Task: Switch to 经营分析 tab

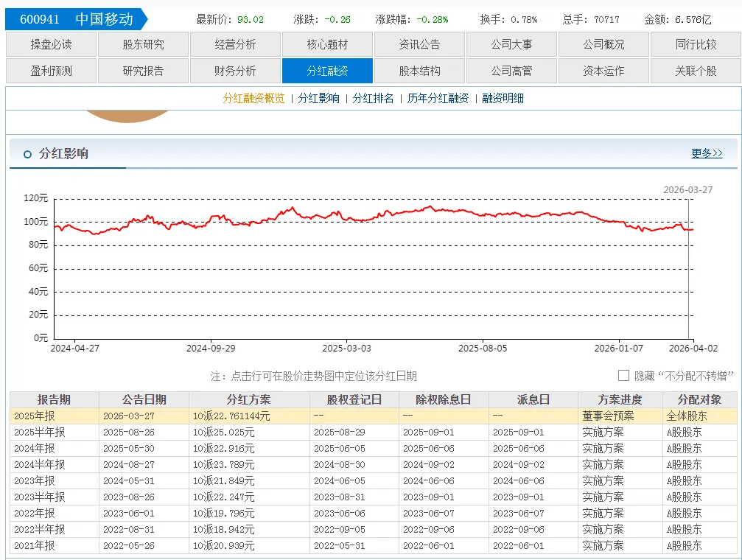Action: coord(235,44)
